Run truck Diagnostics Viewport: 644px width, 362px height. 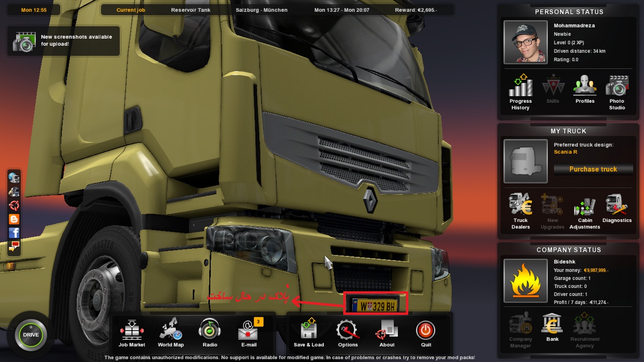click(617, 208)
